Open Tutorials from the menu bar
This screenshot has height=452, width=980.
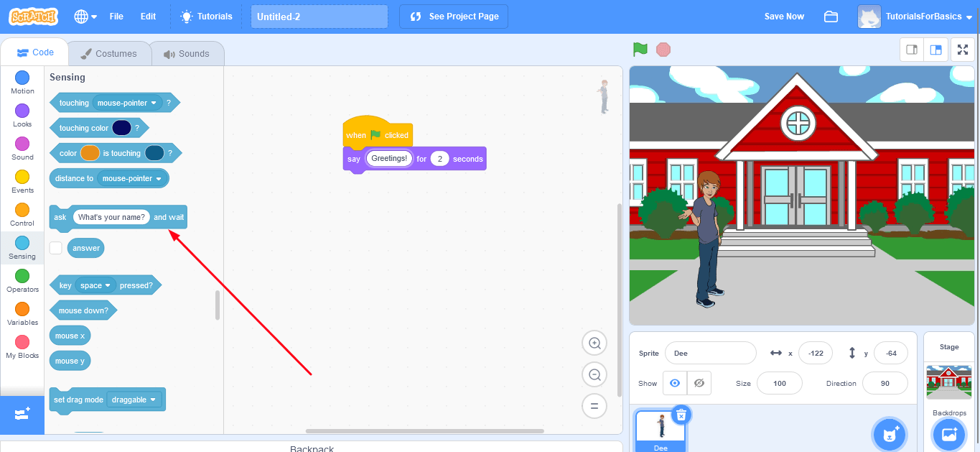(x=206, y=17)
